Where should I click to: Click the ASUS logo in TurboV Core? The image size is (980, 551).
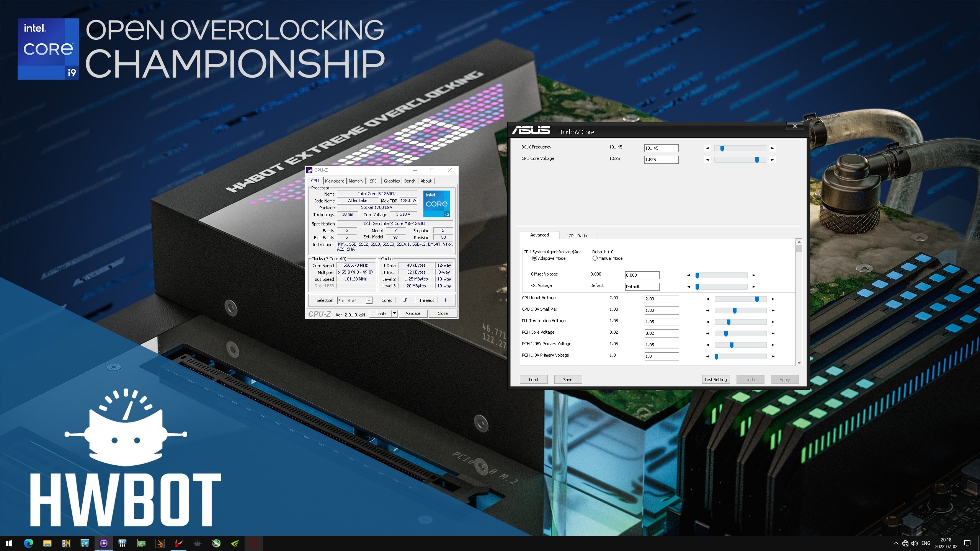[x=531, y=130]
